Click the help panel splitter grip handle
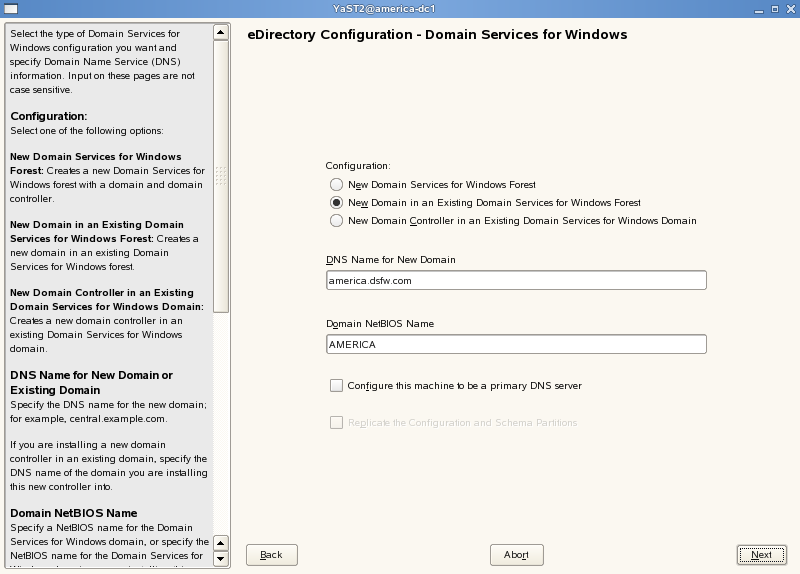 221,176
